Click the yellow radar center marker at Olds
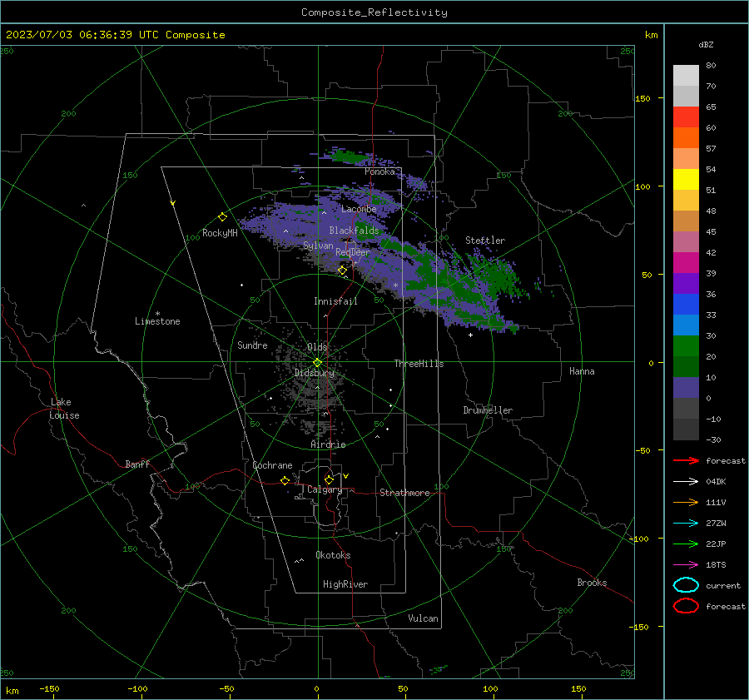This screenshot has height=700, width=749. tap(317, 363)
